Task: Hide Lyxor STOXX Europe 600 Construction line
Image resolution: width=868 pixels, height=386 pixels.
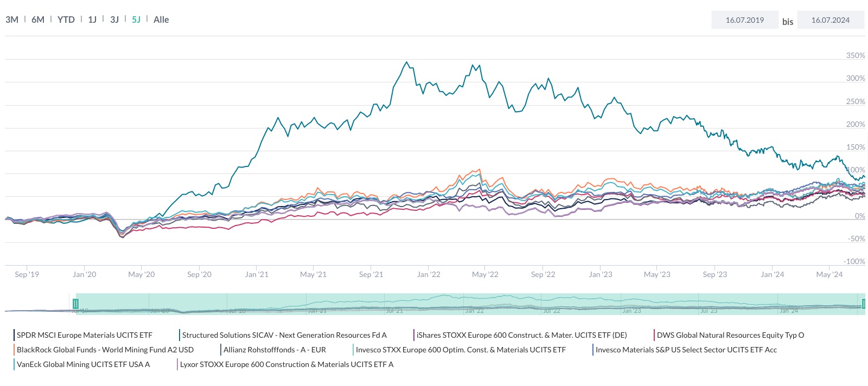Action: point(286,364)
